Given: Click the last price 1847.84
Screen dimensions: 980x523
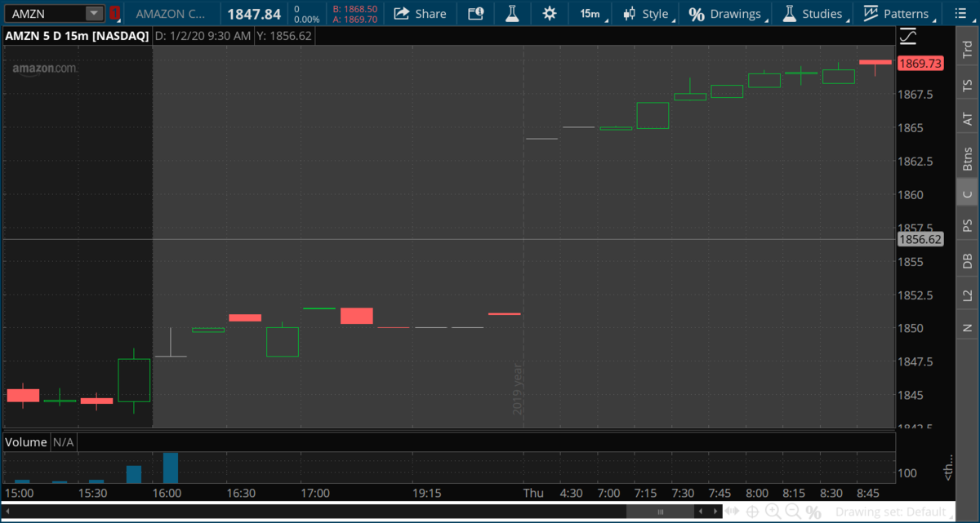Looking at the screenshot, I should (253, 14).
